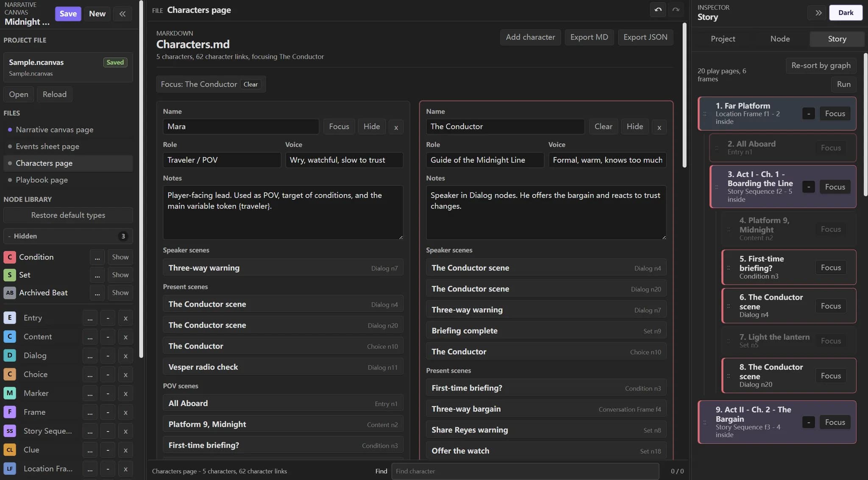Viewport: 868px width, 480px height.
Task: Click the Export JSON button
Action: 645,37
